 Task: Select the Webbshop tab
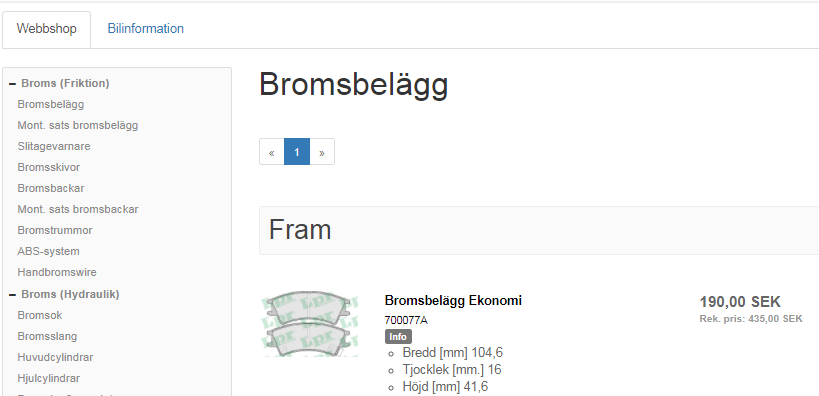(46, 29)
